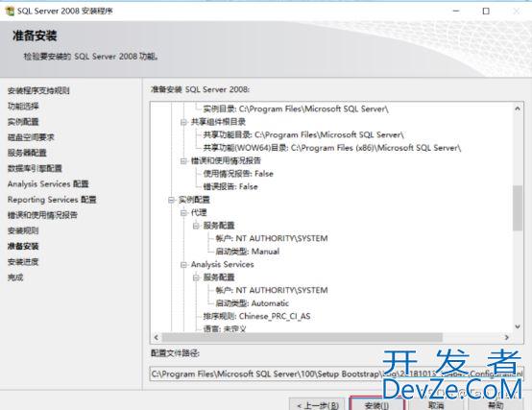Select 磁盘空间要求 step in sidebar
Viewport: 532px width, 410px height.
point(31,137)
